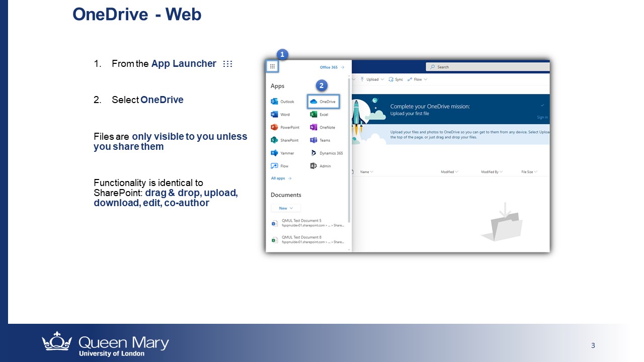644x362 pixels.
Task: Launch Flow from the Apps list
Action: click(280, 166)
